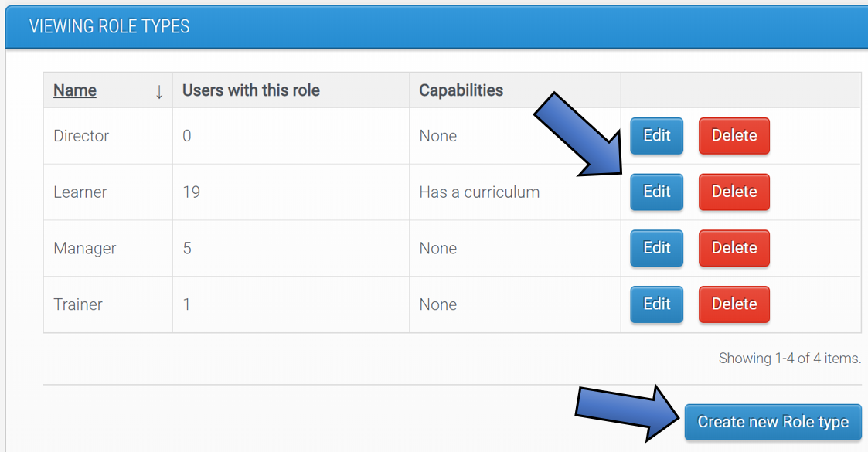Edit the Manager role type
Screen dimensions: 868x452
[656, 248]
